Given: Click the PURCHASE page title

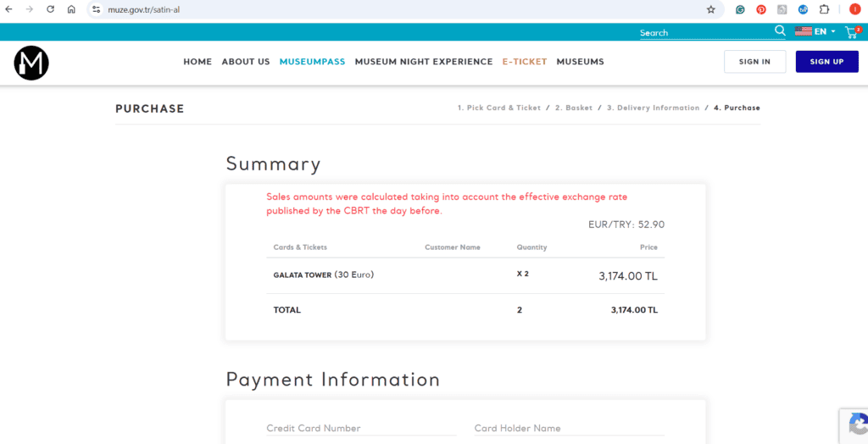Looking at the screenshot, I should [x=149, y=109].
